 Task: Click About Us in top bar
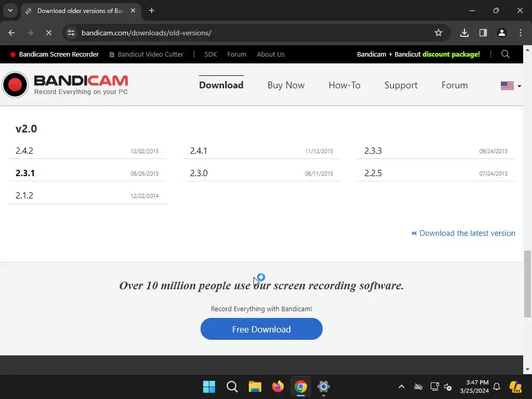270,54
